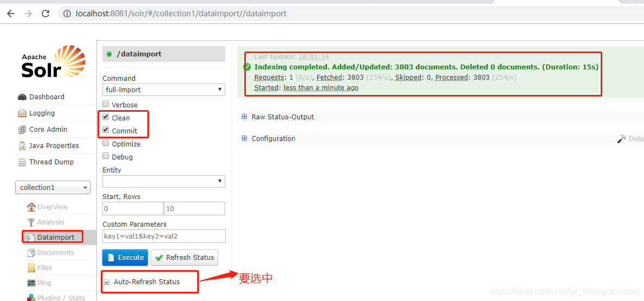Click the Files folder icon
Screen dimensions: 644x301
tap(31, 268)
